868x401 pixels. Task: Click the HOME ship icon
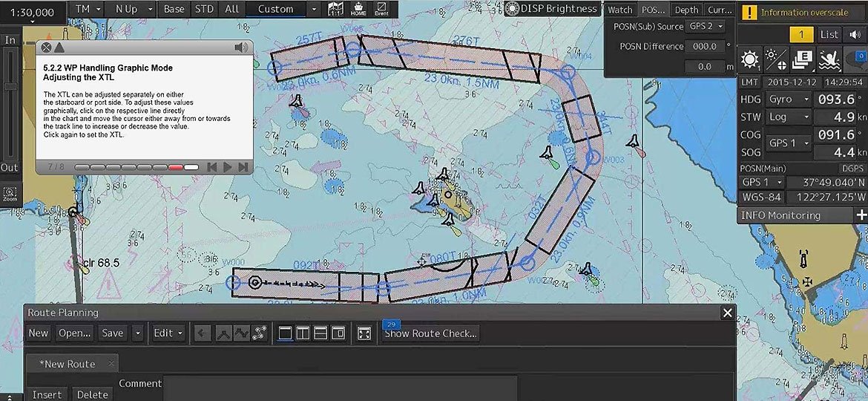[358, 9]
